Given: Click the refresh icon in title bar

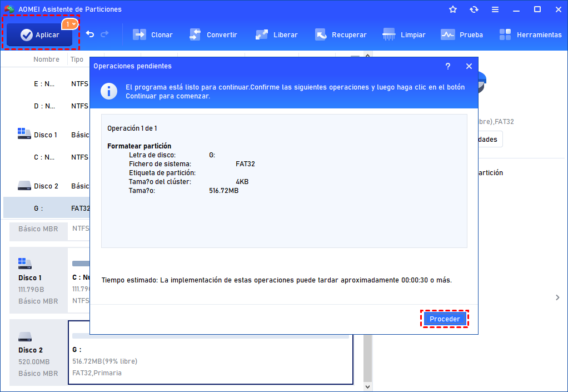Looking at the screenshot, I should click(x=474, y=9).
